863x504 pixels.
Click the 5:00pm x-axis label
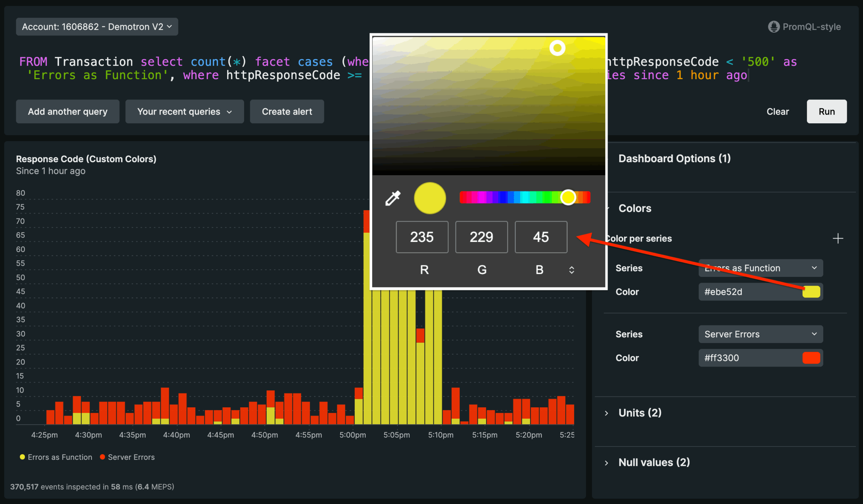click(x=353, y=435)
